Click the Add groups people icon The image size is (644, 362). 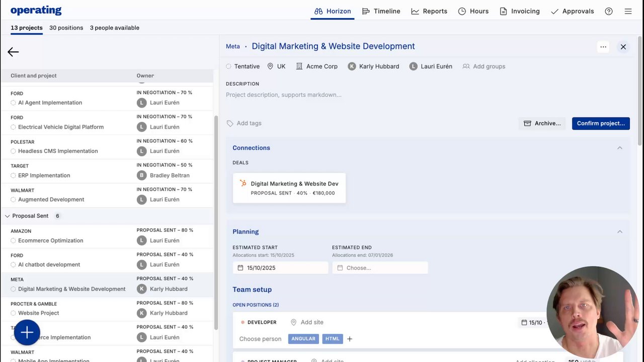coord(466,66)
